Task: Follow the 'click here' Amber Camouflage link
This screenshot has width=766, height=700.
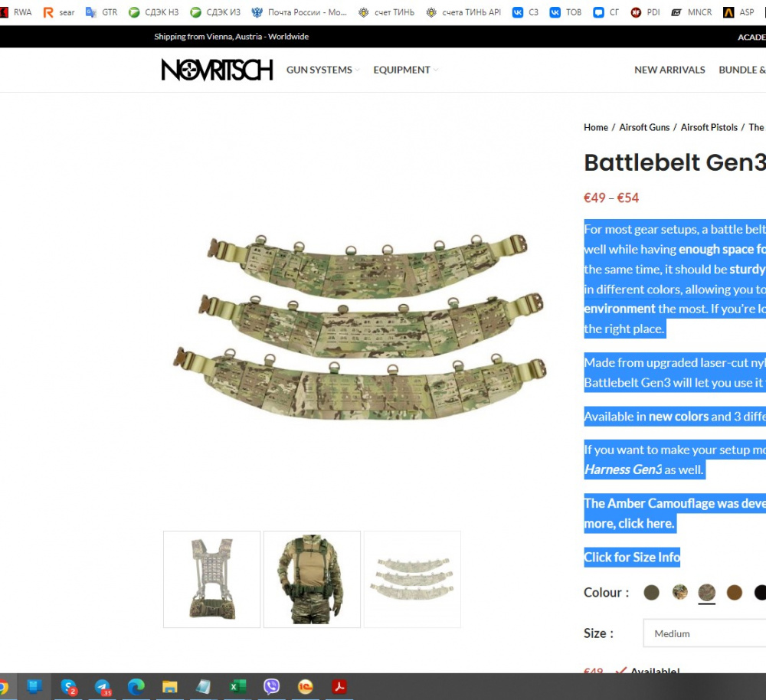Action: (646, 524)
